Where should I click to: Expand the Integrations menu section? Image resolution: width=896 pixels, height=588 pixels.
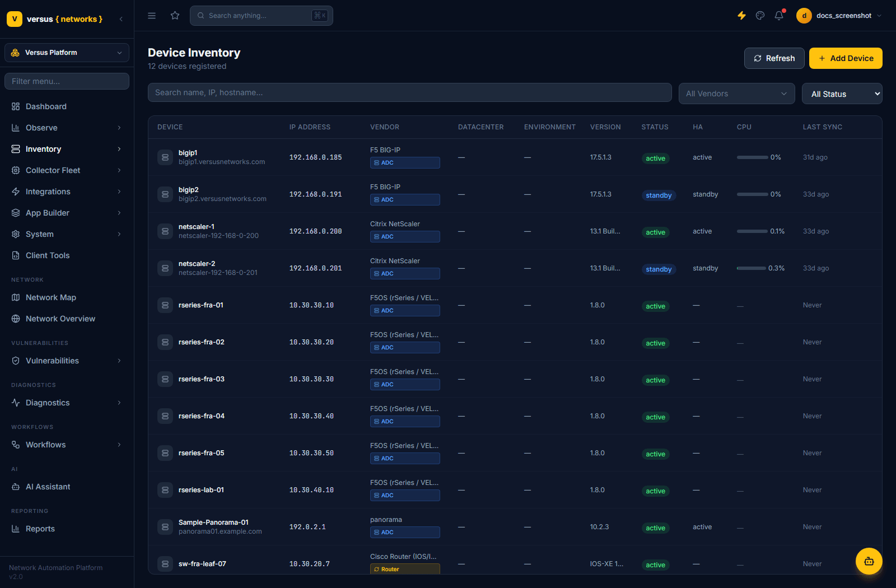click(67, 192)
